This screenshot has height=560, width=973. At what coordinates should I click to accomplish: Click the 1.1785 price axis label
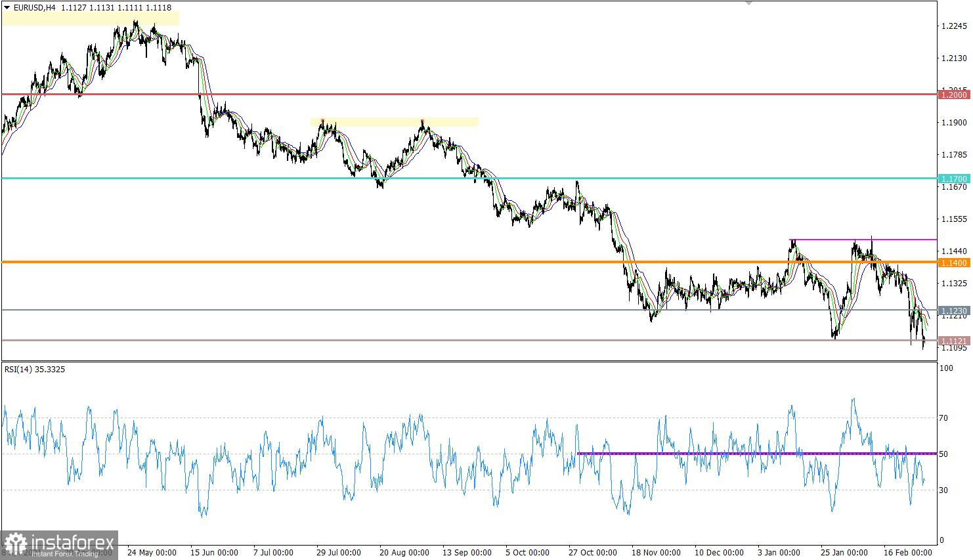[955, 155]
